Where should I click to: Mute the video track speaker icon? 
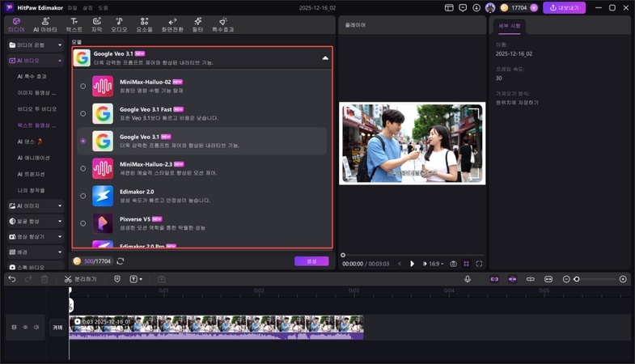[36, 327]
